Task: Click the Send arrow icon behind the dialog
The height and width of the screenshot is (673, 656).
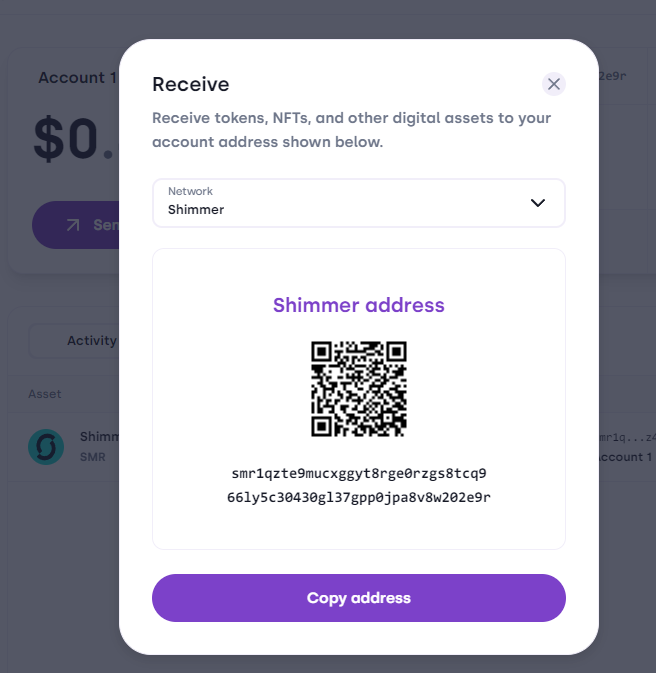Action: coord(73,225)
